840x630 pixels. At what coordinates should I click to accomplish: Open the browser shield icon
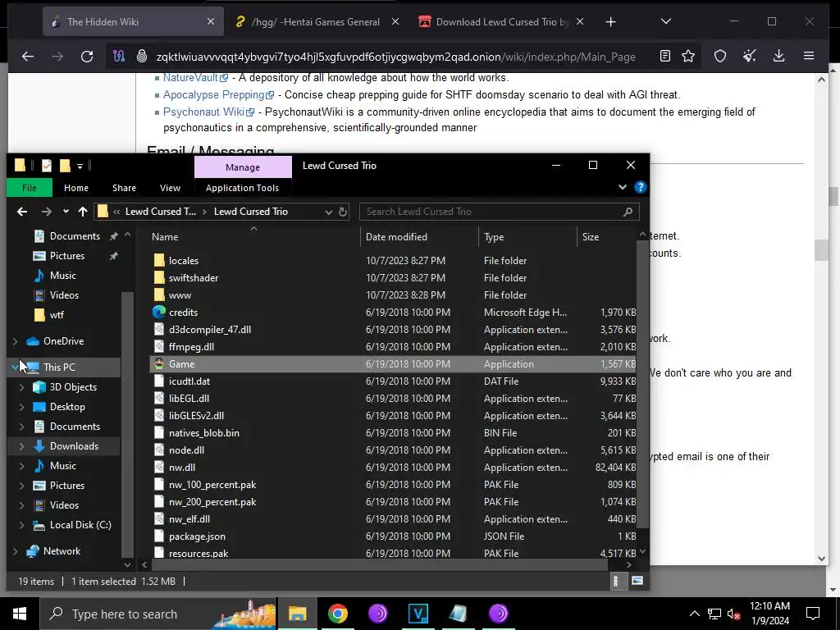click(x=720, y=57)
